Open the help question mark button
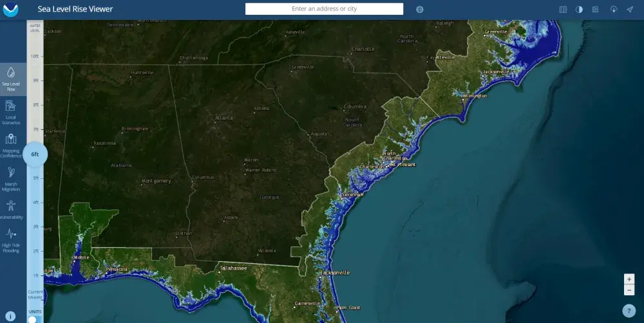 629,311
